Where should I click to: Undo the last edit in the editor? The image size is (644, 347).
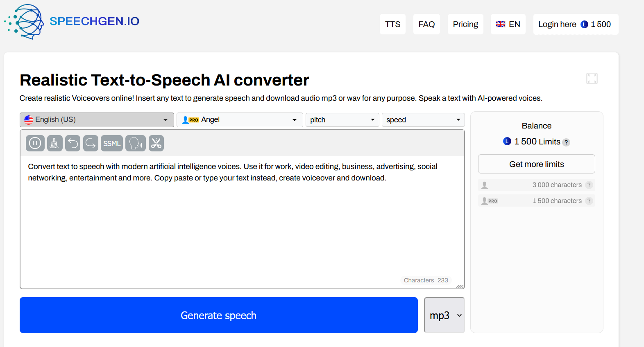pos(73,143)
